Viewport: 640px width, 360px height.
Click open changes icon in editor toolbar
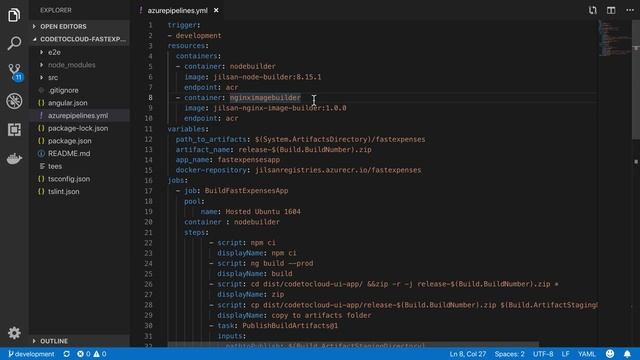(592, 10)
